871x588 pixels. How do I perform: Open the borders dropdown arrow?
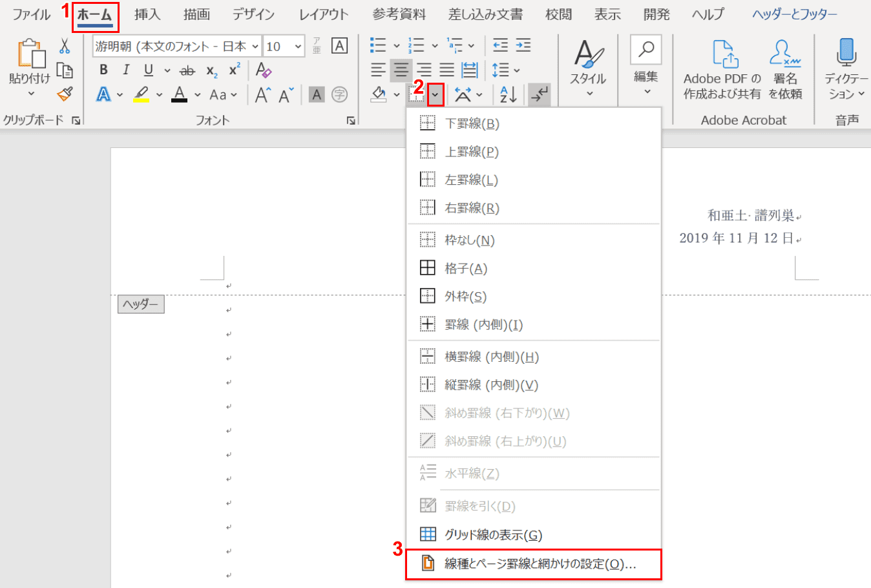(x=435, y=95)
